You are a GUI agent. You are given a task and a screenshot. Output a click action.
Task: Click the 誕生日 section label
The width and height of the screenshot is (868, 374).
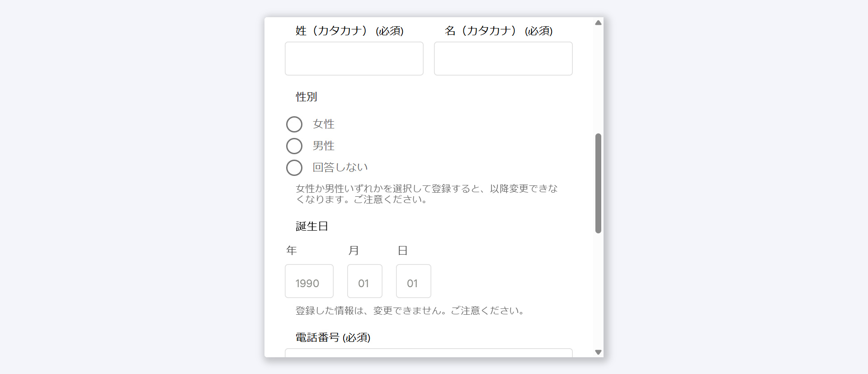coord(311,226)
